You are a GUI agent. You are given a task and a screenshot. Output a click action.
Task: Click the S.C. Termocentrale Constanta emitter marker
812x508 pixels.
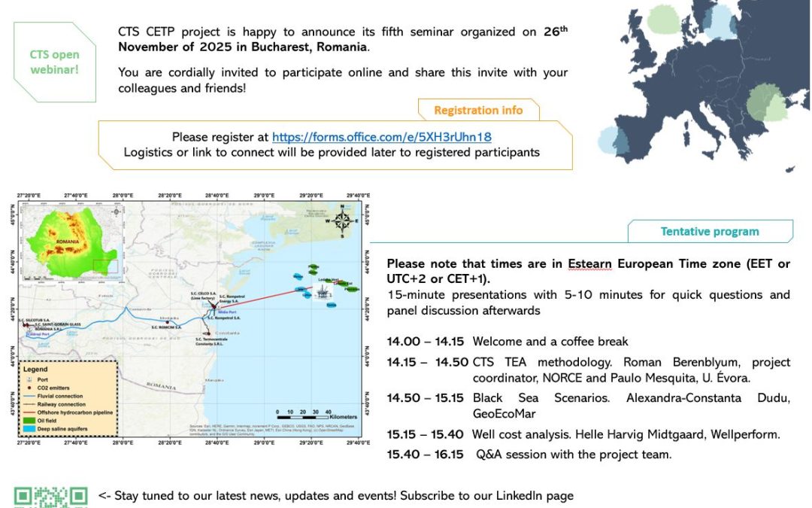(208, 333)
